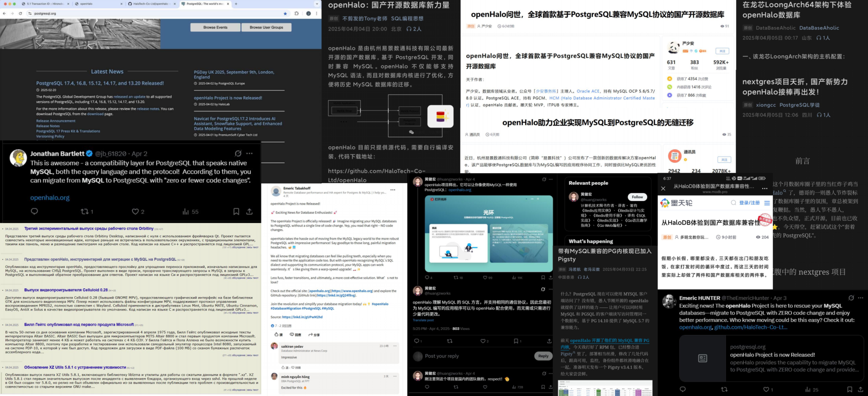Open the Release Notes link in news list
This screenshot has width=868, height=396.
point(48,126)
